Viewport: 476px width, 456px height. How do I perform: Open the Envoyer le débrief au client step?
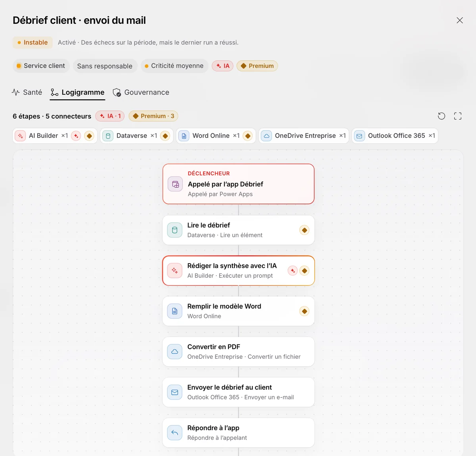(238, 392)
